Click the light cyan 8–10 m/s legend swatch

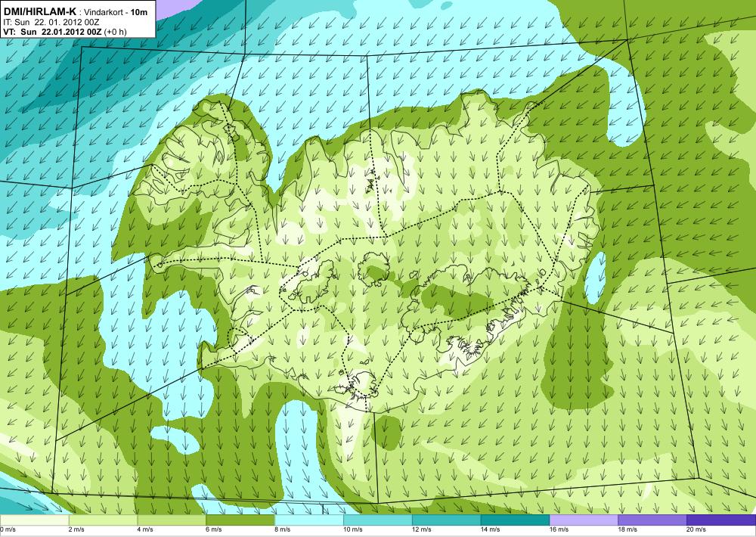click(x=309, y=520)
